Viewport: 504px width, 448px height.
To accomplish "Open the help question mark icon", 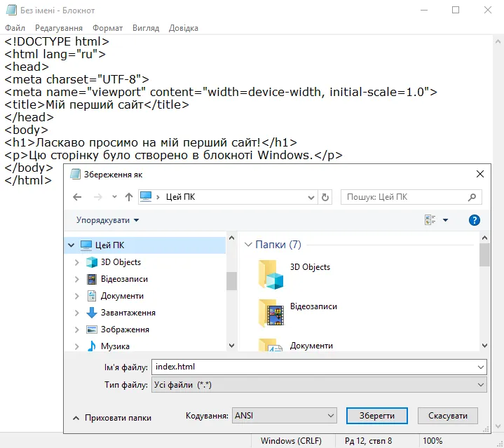I will (475, 220).
